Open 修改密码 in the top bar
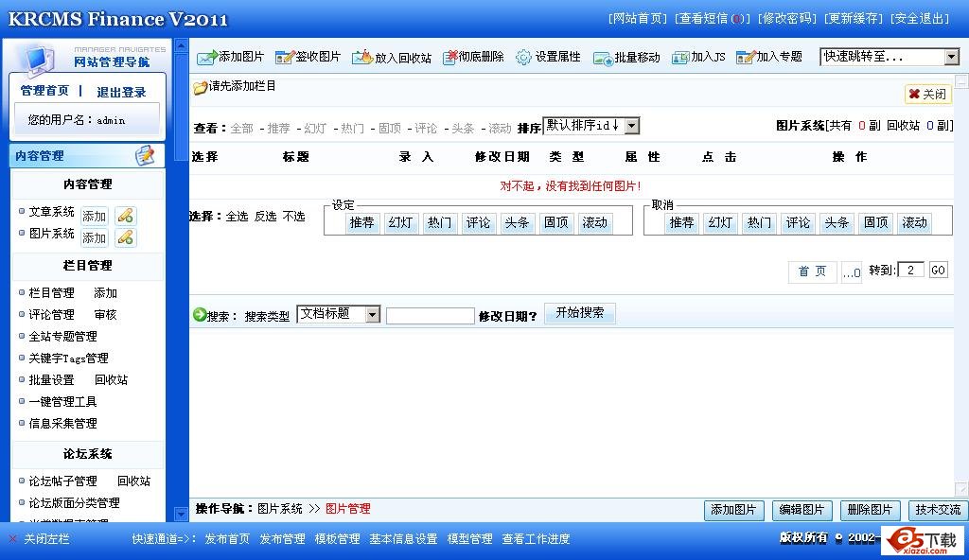This screenshot has width=969, height=560. [x=786, y=19]
